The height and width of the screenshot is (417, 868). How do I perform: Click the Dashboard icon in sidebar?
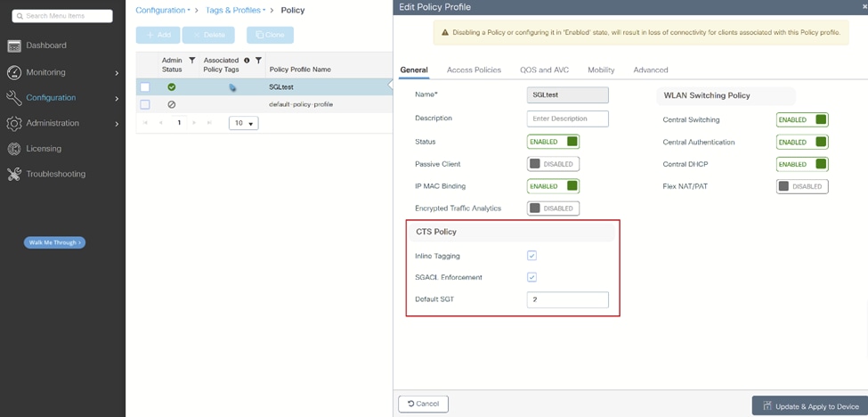click(14, 46)
